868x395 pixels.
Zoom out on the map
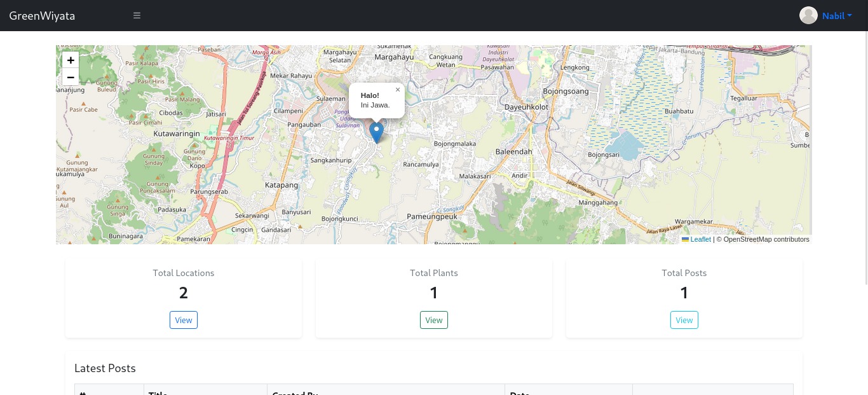71,77
